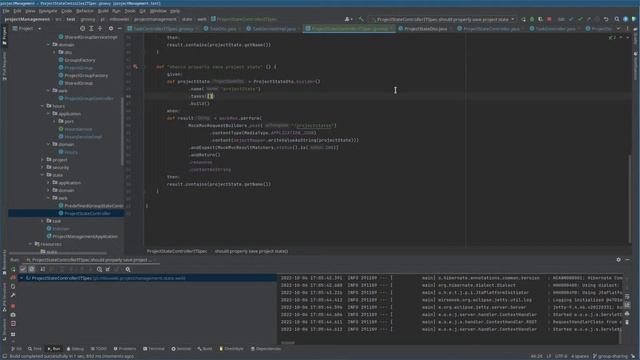Open the CheckStyle tool window tab
Viewport: 640px width, 360px height.
(231, 349)
